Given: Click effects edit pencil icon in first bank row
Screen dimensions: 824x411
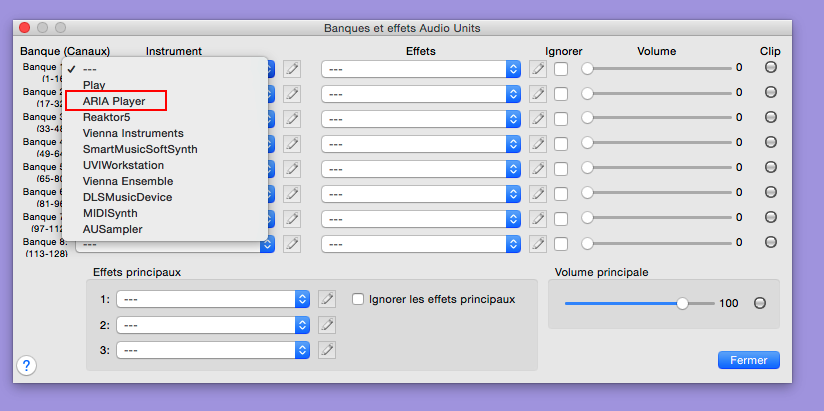Looking at the screenshot, I should tap(538, 68).
